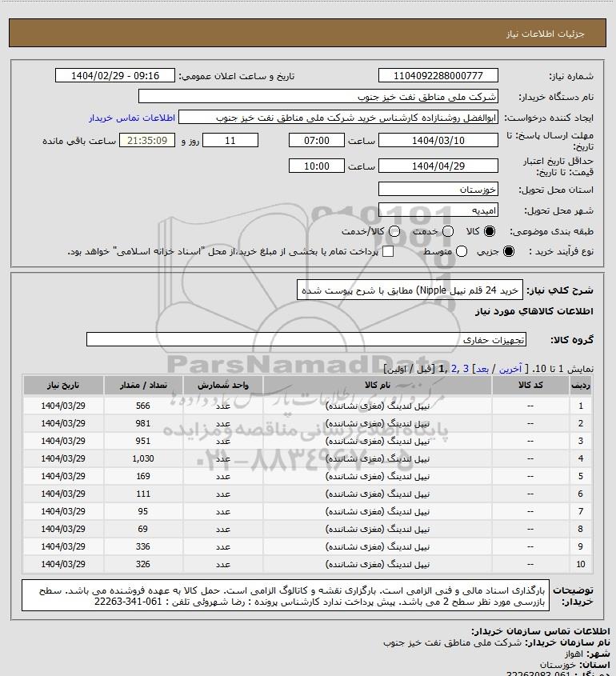Click the unit عدد in row 6

[223, 494]
